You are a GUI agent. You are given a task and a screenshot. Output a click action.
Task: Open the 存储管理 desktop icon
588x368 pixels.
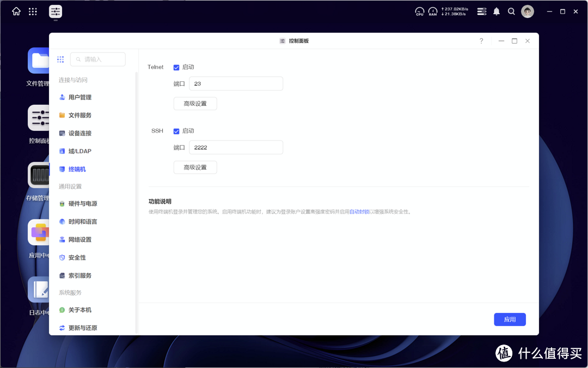(x=38, y=174)
